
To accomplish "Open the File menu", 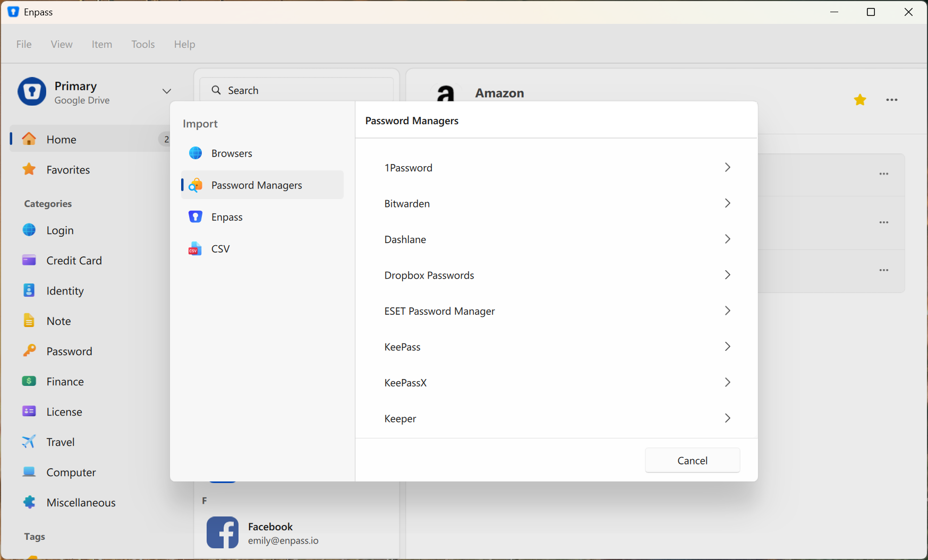I will coord(24,44).
